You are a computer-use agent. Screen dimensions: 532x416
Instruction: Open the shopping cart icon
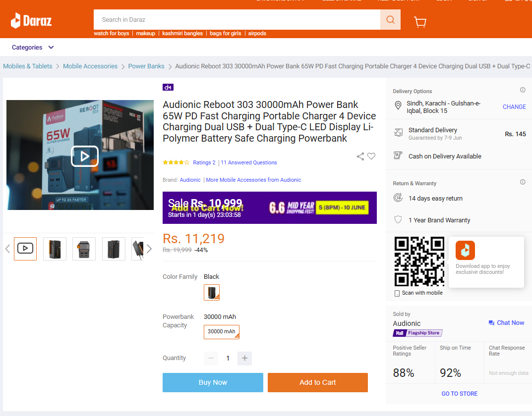tap(420, 22)
